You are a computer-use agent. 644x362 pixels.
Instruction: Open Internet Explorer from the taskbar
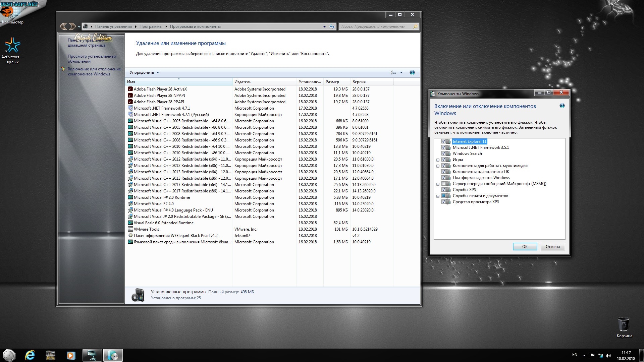coord(30,355)
